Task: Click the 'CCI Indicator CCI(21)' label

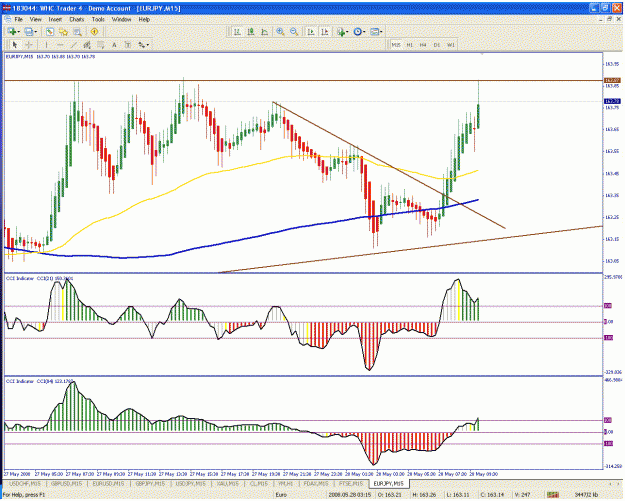Action: (39, 278)
